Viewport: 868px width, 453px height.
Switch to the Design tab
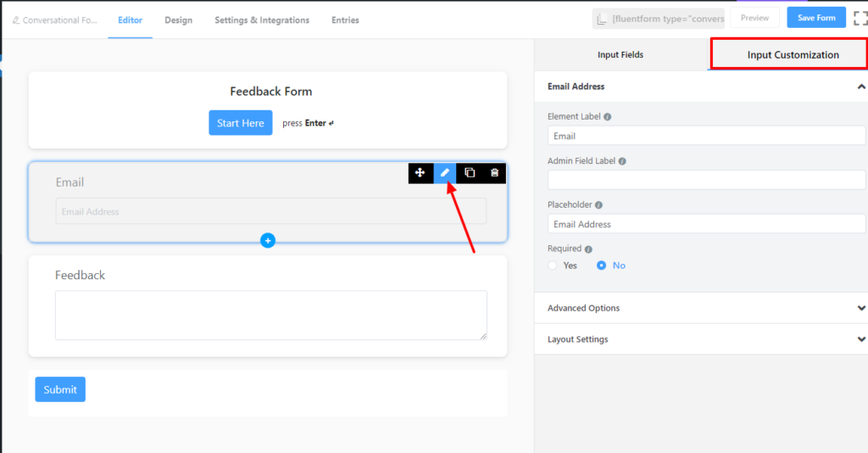178,20
